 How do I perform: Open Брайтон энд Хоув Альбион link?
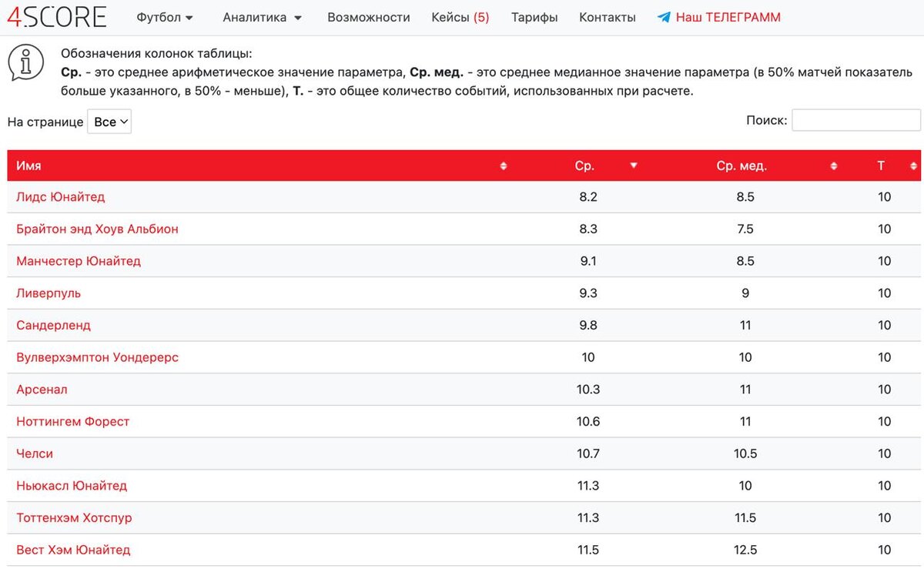pyautogui.click(x=97, y=229)
